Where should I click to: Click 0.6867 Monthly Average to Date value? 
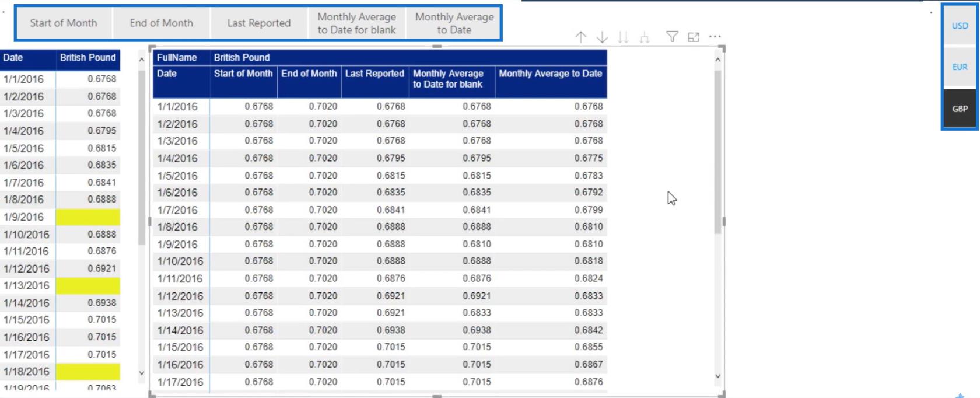coord(589,365)
